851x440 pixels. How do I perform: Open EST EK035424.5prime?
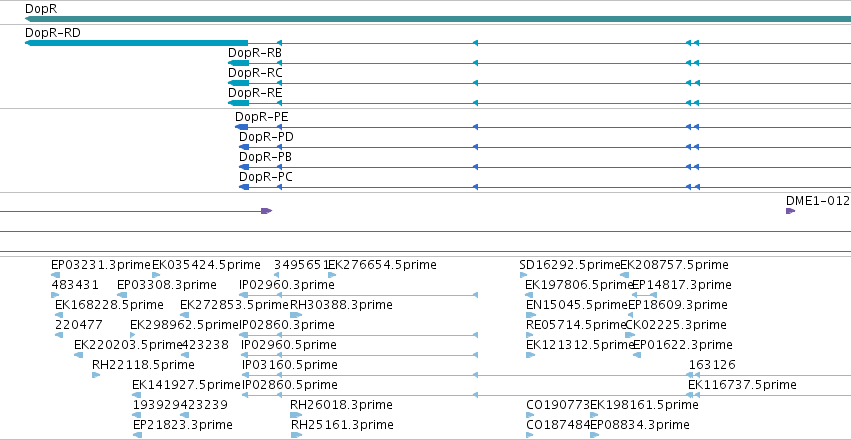coord(206,265)
